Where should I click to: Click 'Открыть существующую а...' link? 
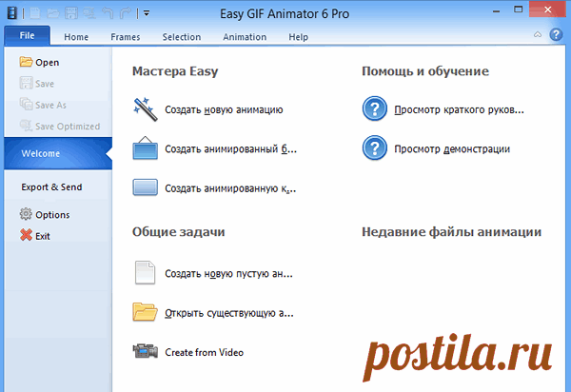[x=229, y=313]
